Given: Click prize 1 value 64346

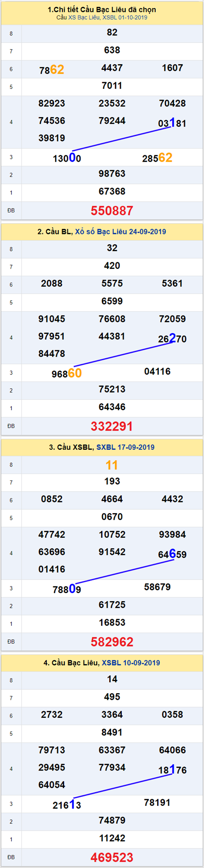Looking at the screenshot, I should click(x=112, y=407).
